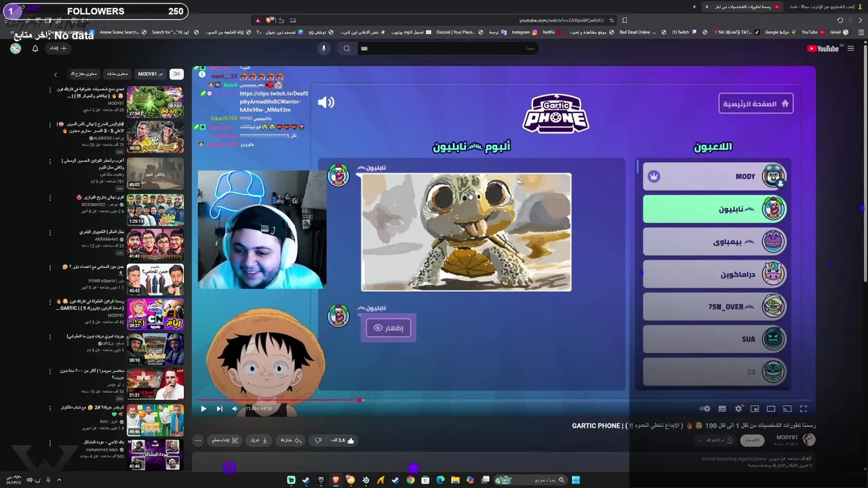Select player MODY in players list
The height and width of the screenshot is (488, 868).
(715, 176)
